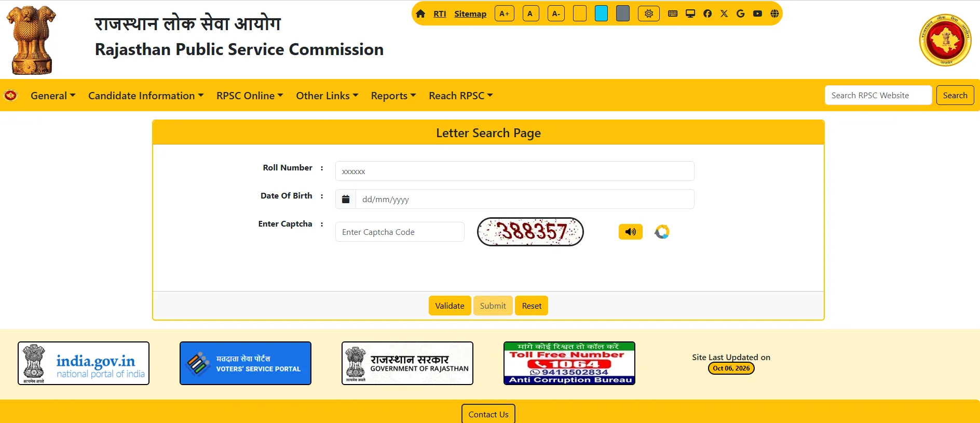Open the Voters' Service Portal banner
Image resolution: width=980 pixels, height=423 pixels.
[246, 363]
